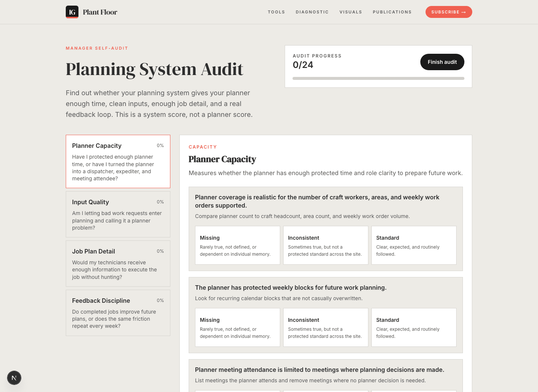Click the 'Compare planner count to craft headcount' hint

[302, 216]
